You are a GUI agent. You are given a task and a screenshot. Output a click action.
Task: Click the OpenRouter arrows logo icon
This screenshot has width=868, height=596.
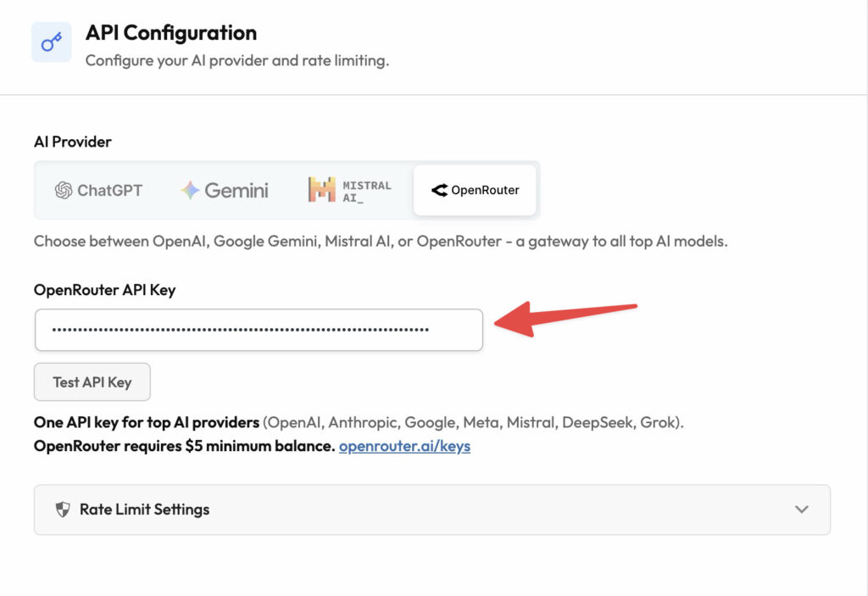tap(439, 190)
